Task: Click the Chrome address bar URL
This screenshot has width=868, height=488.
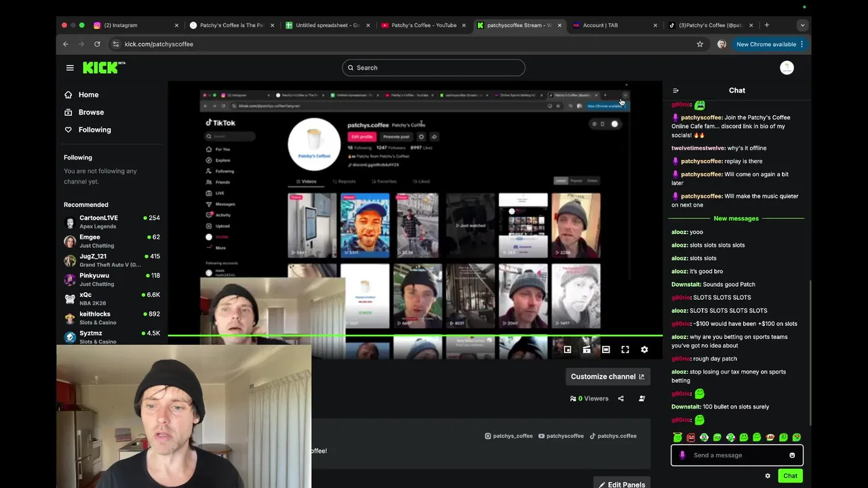Action: coord(159,44)
